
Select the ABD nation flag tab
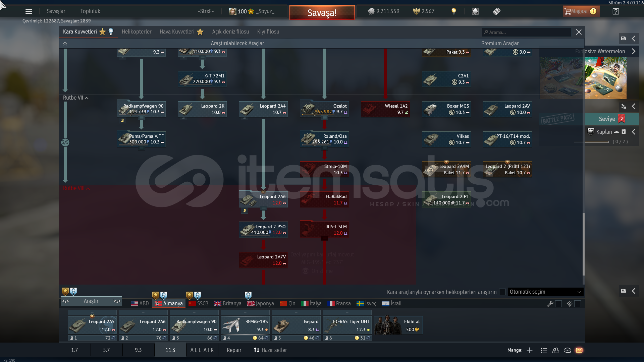tap(140, 303)
